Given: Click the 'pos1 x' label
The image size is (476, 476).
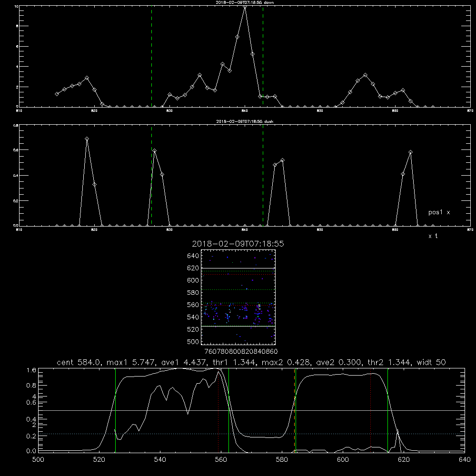Looking at the screenshot, I should tap(439, 212).
